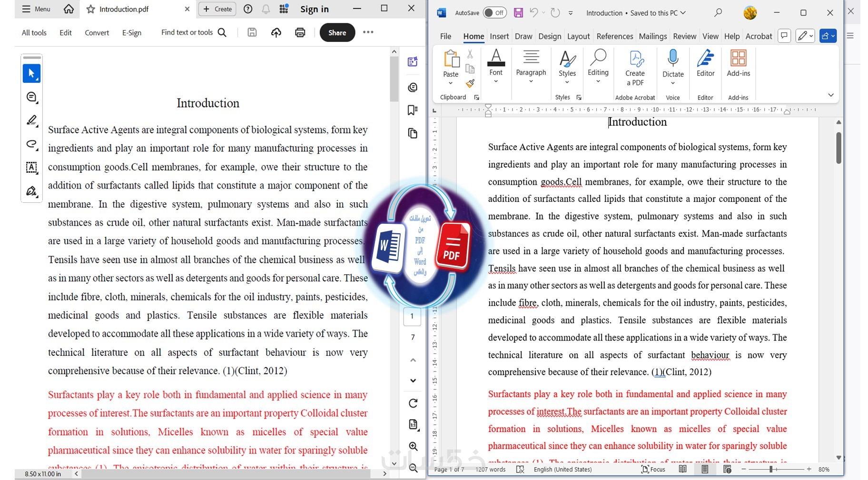Open the Dictate options dropdown arrow
The height and width of the screenshot is (480, 868).
673,83
